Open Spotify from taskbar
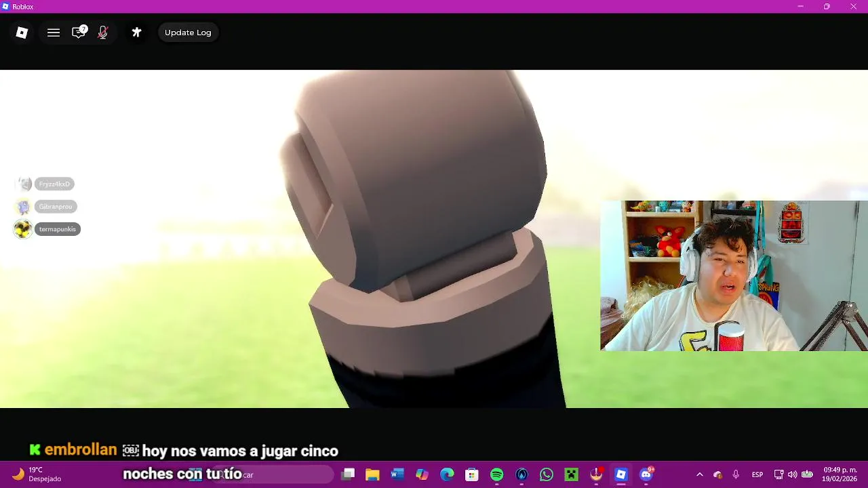This screenshot has height=488, width=868. 496,474
